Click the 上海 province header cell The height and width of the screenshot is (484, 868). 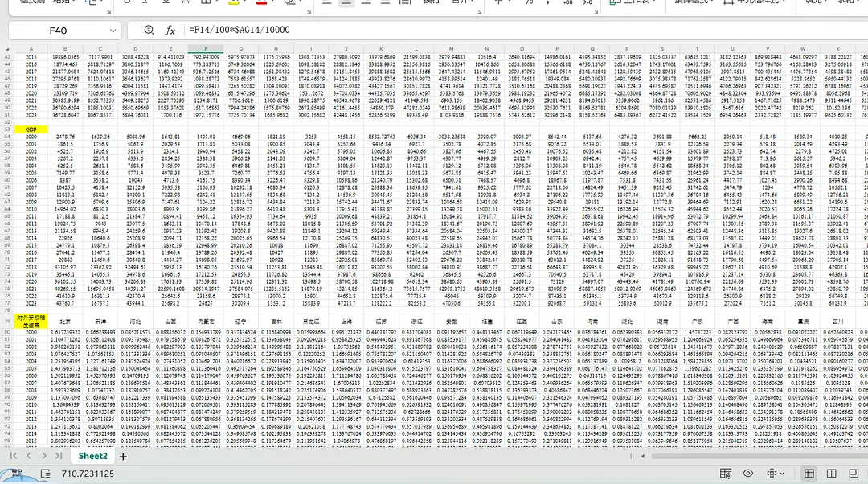346,321
